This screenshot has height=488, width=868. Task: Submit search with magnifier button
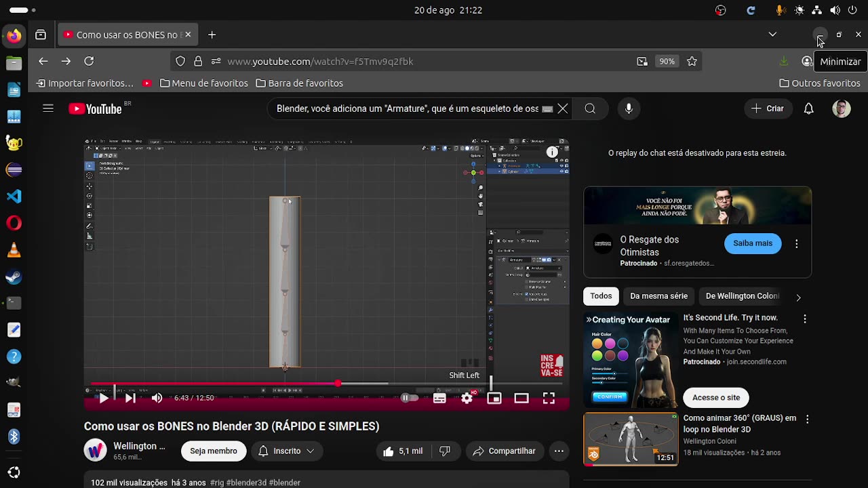[590, 108]
